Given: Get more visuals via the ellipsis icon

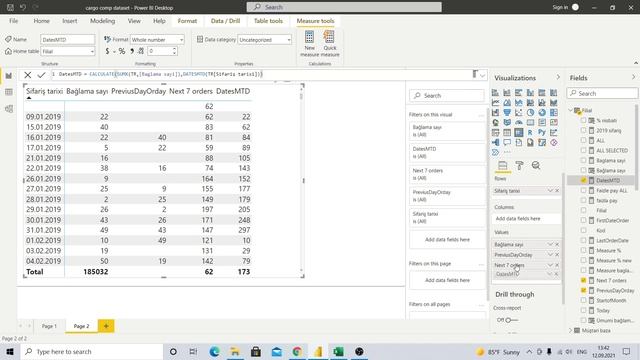Looking at the screenshot, I should pyautogui.click(x=507, y=152).
